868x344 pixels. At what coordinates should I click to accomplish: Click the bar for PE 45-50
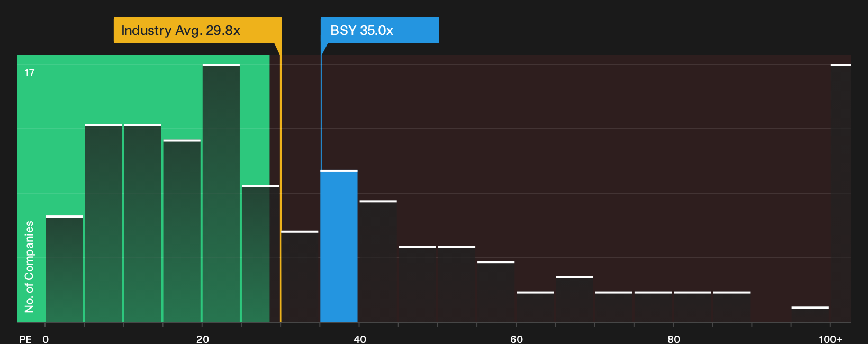tap(418, 284)
